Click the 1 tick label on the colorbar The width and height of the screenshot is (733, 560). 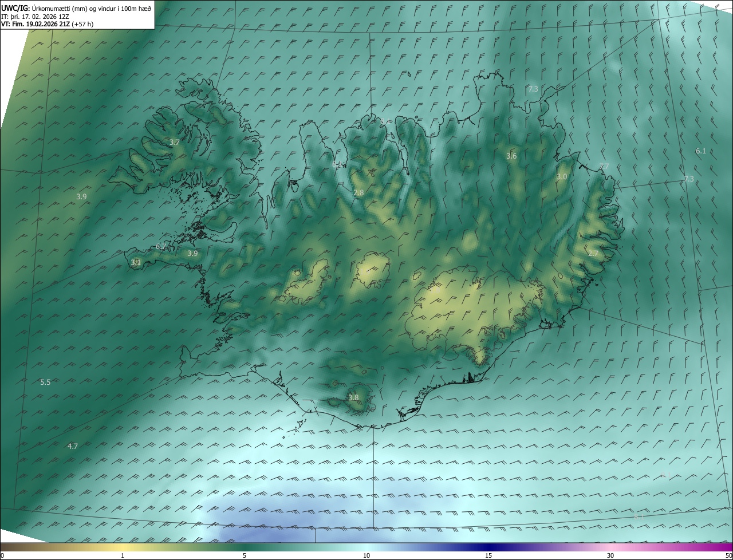[123, 555]
